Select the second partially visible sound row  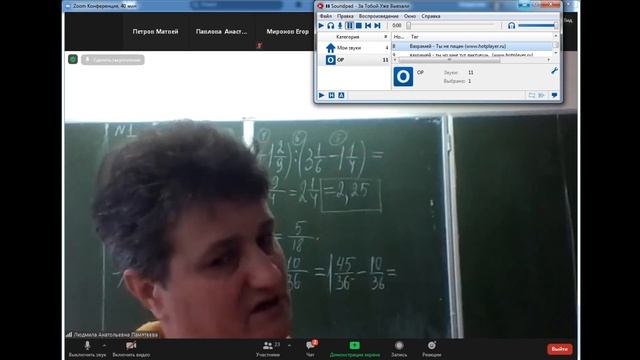pyautogui.click(x=472, y=54)
